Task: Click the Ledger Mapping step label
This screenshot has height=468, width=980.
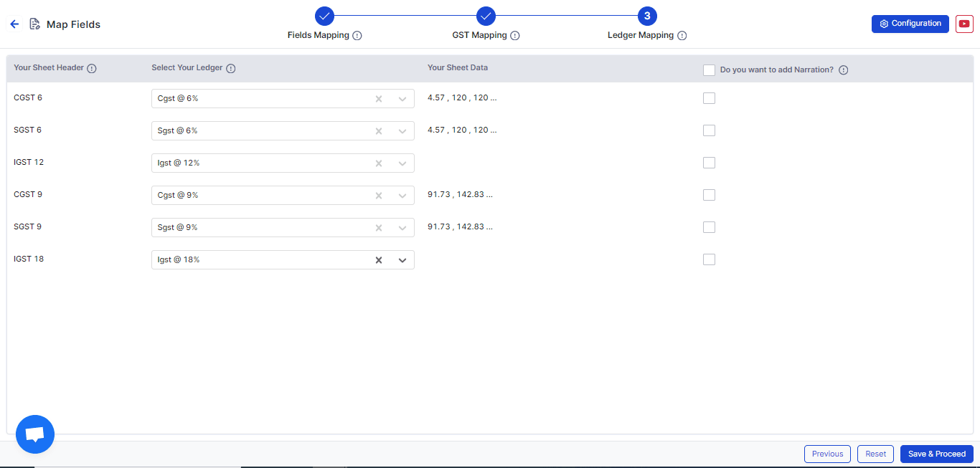Action: [641, 35]
